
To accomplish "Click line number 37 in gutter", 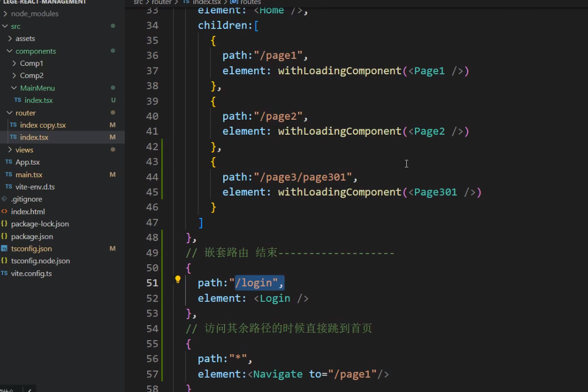I will (152, 71).
